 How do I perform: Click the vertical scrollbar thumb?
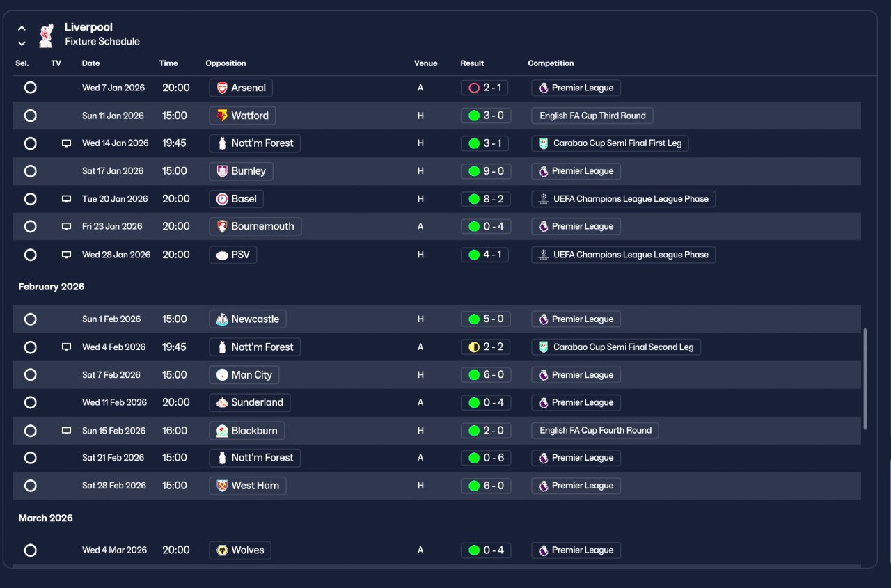[865, 379]
